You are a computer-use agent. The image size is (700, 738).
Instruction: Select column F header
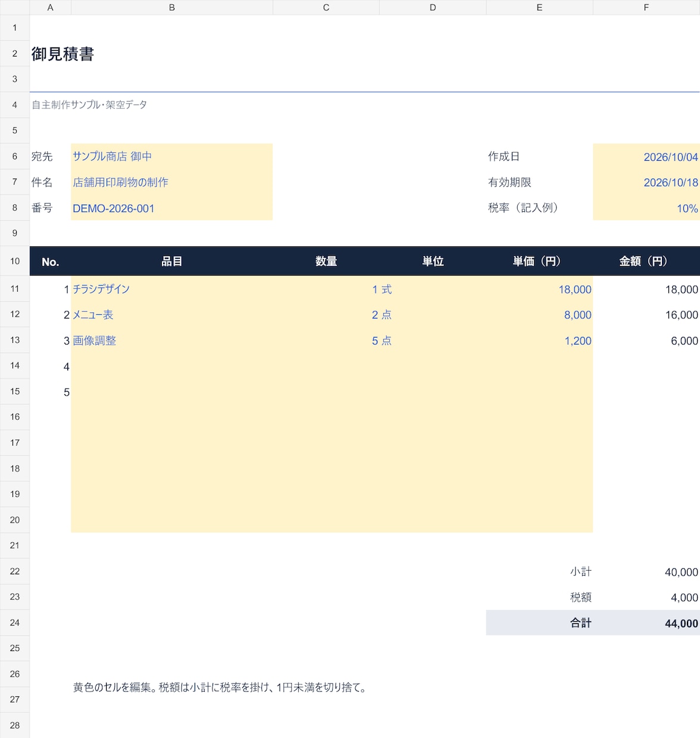pyautogui.click(x=646, y=7)
